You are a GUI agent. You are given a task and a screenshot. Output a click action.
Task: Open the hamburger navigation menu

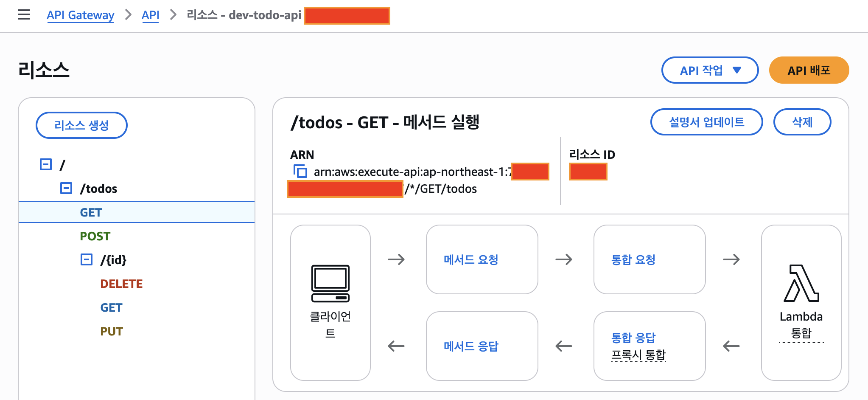(x=24, y=15)
